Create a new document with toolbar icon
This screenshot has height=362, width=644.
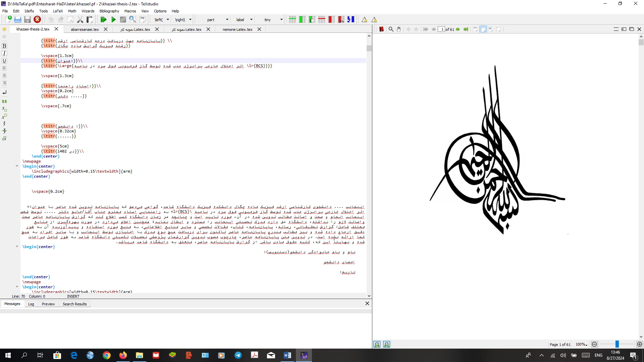click(8, 19)
